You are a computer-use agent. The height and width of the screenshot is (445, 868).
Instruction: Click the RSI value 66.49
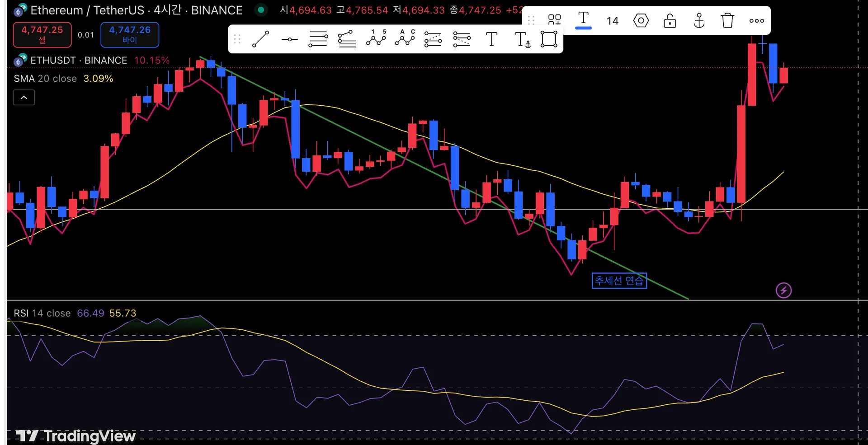point(90,313)
